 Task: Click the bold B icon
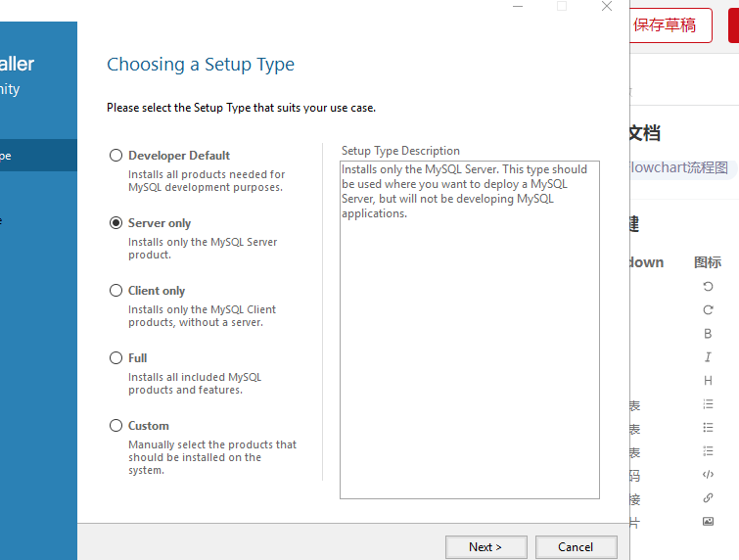(708, 334)
